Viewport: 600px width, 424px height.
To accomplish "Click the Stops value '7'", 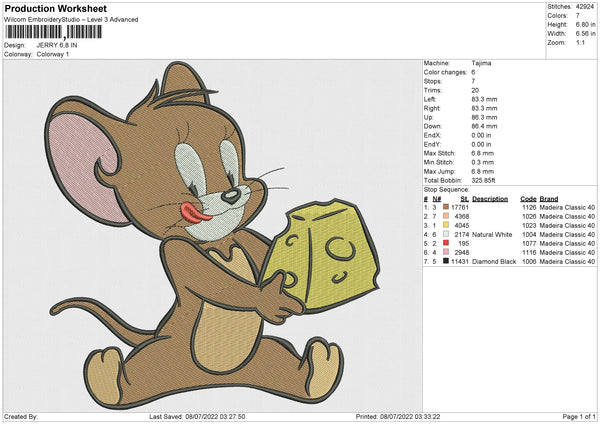I will [473, 81].
